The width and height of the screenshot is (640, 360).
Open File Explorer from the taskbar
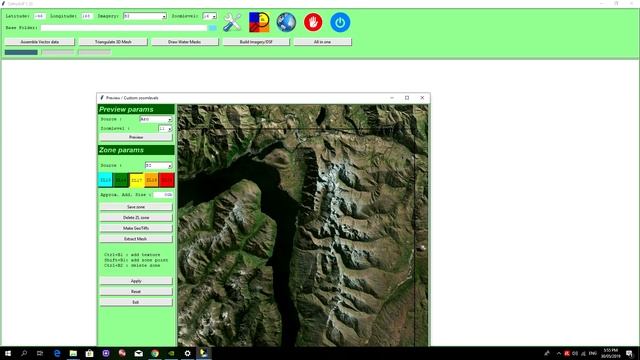coord(73,353)
